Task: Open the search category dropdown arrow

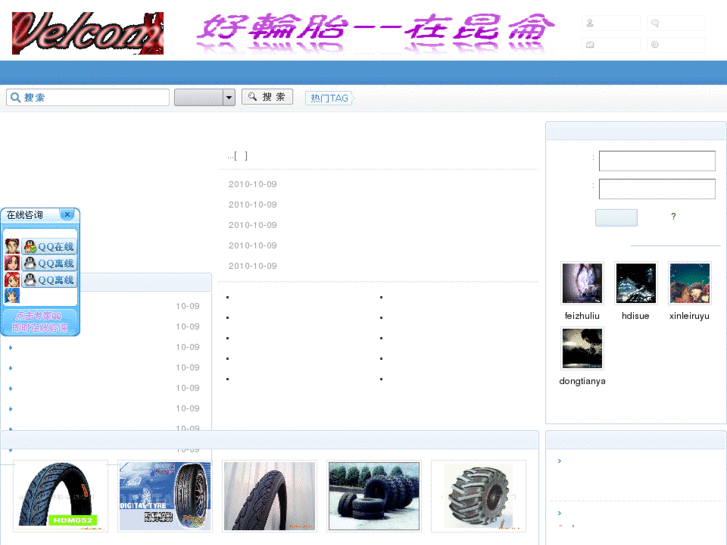Action: point(229,97)
